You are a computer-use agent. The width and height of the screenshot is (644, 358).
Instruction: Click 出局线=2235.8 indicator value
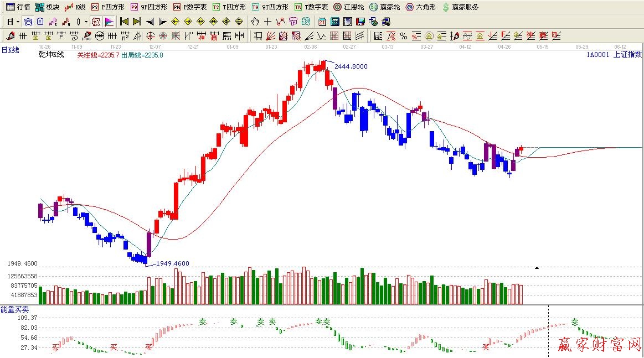pos(142,55)
